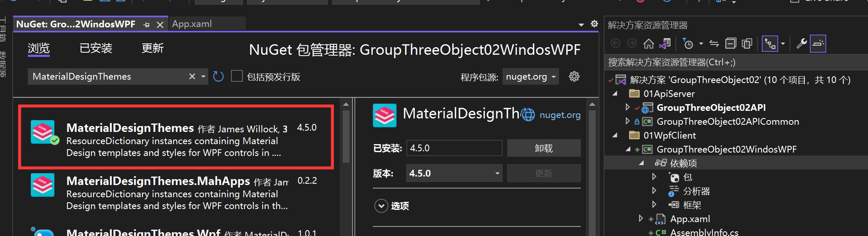Click the 卸载 uninstall button

(544, 148)
